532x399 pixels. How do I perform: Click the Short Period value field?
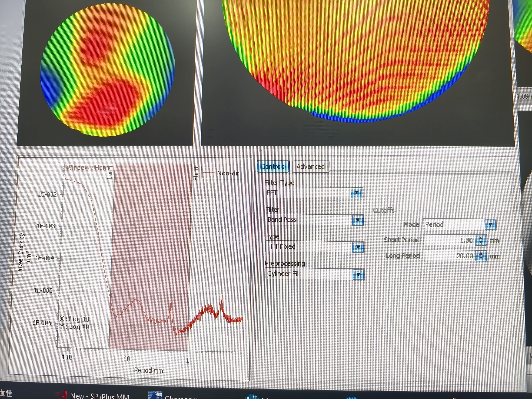[449, 240]
